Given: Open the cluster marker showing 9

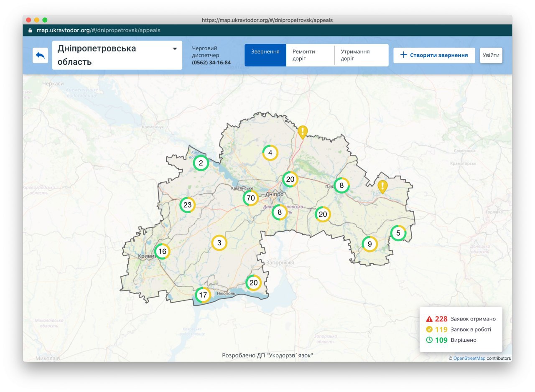Looking at the screenshot, I should pyautogui.click(x=370, y=244).
